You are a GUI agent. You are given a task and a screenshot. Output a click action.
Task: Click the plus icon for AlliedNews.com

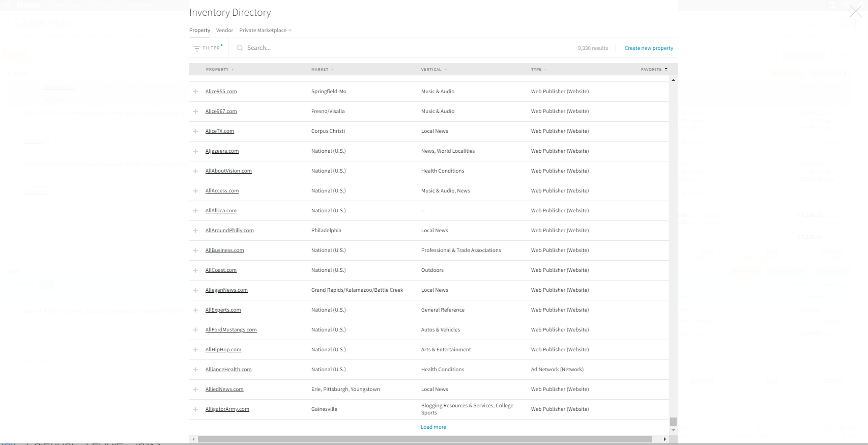pos(195,390)
